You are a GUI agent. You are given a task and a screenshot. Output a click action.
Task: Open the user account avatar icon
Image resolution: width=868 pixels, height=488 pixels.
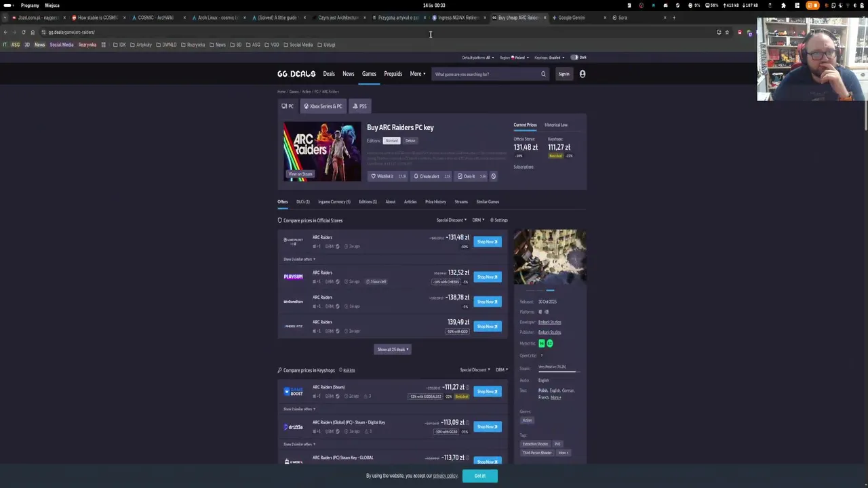[582, 74]
